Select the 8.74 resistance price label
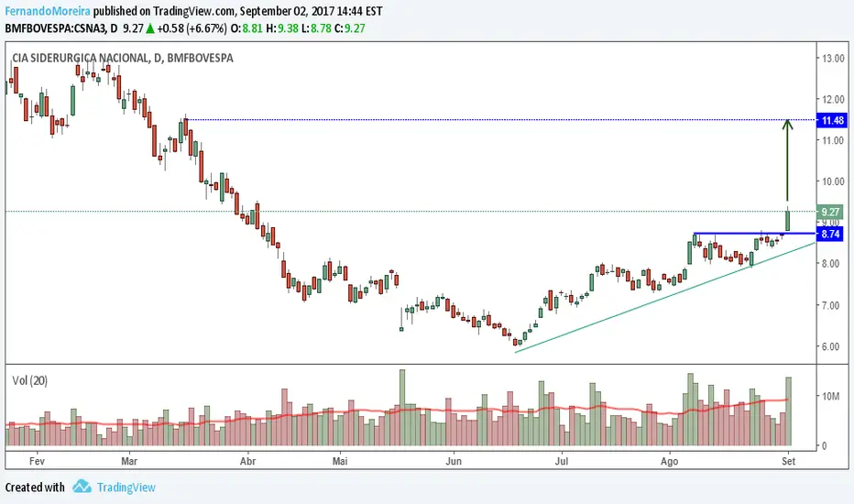The height and width of the screenshot is (504, 854). 830,235
